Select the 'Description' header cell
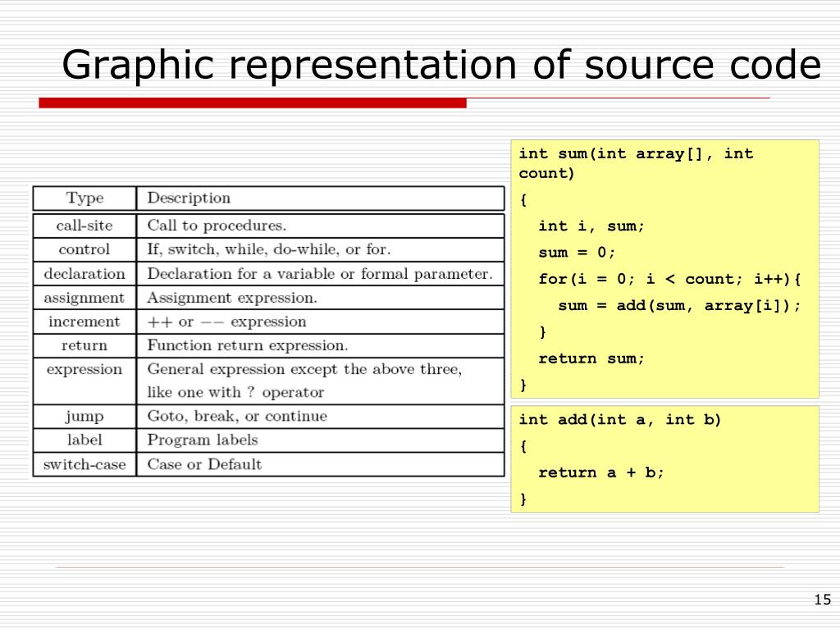Screen dimensions: 840x630 click(x=321, y=199)
